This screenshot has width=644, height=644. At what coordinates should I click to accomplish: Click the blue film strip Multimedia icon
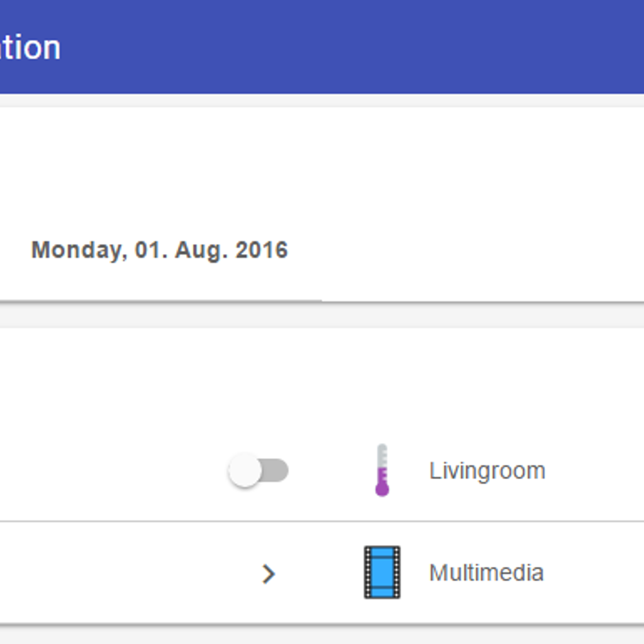(382, 572)
